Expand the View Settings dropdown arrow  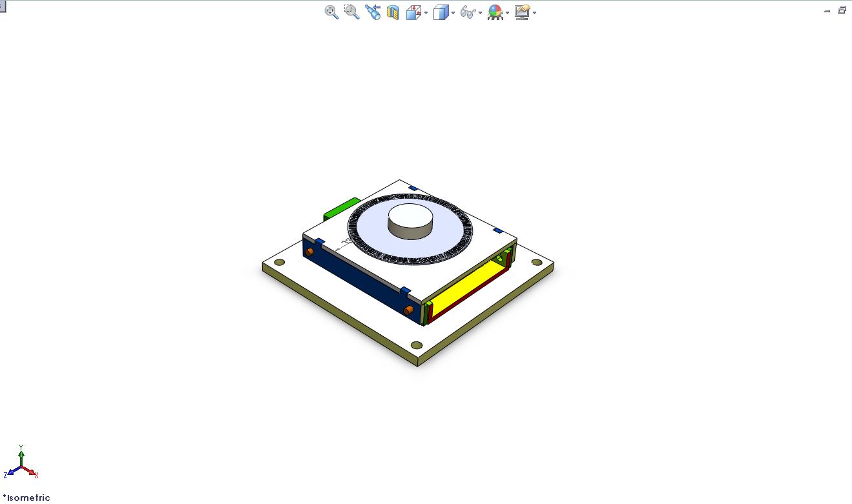point(535,13)
